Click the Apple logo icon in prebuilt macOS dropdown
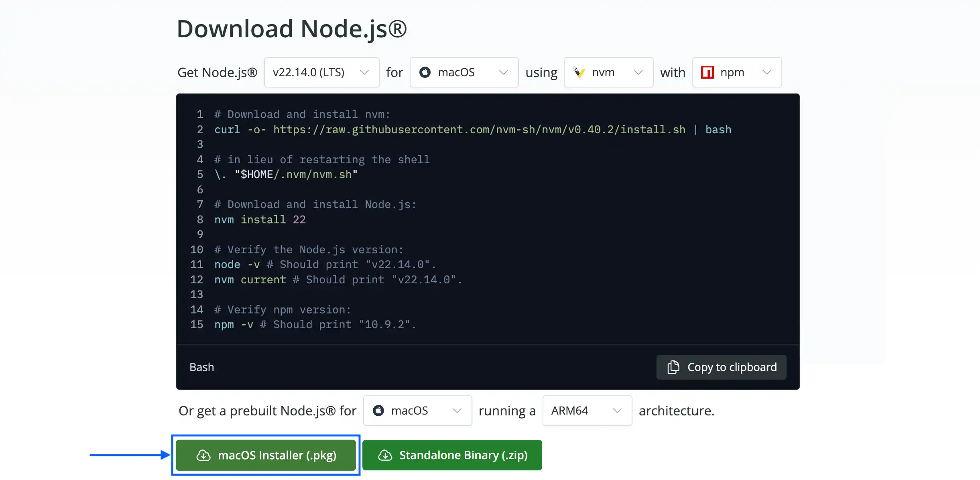 (x=378, y=411)
